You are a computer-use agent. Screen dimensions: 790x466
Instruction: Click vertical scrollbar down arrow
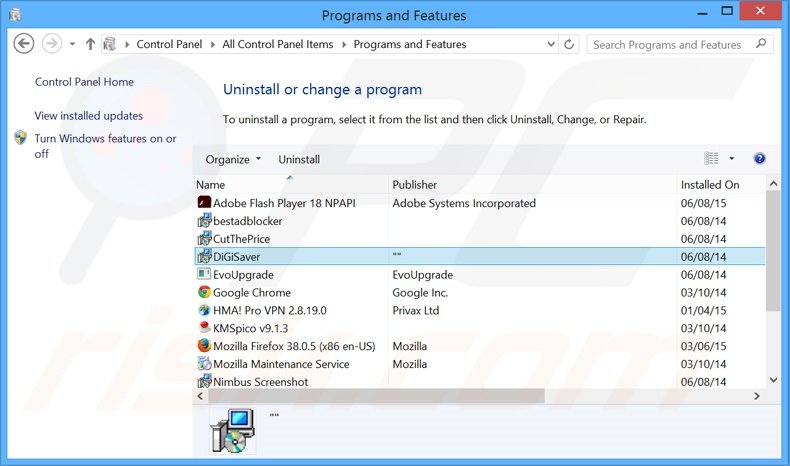click(x=773, y=380)
